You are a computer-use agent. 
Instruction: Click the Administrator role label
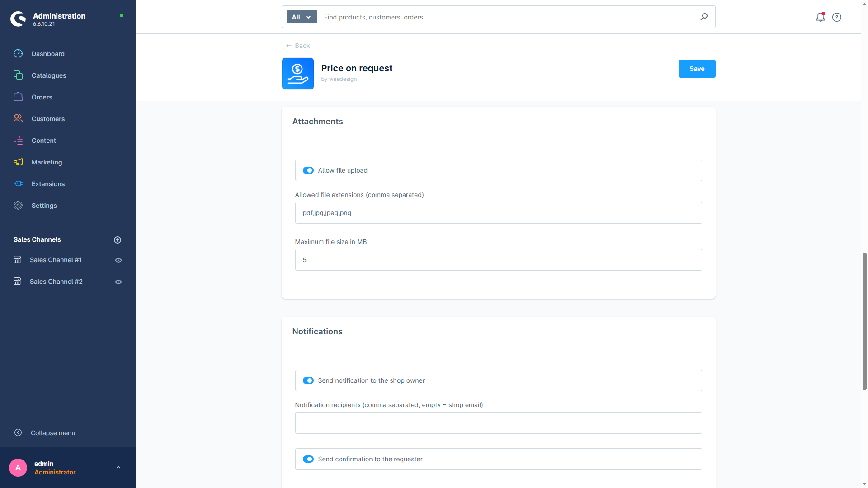click(55, 472)
